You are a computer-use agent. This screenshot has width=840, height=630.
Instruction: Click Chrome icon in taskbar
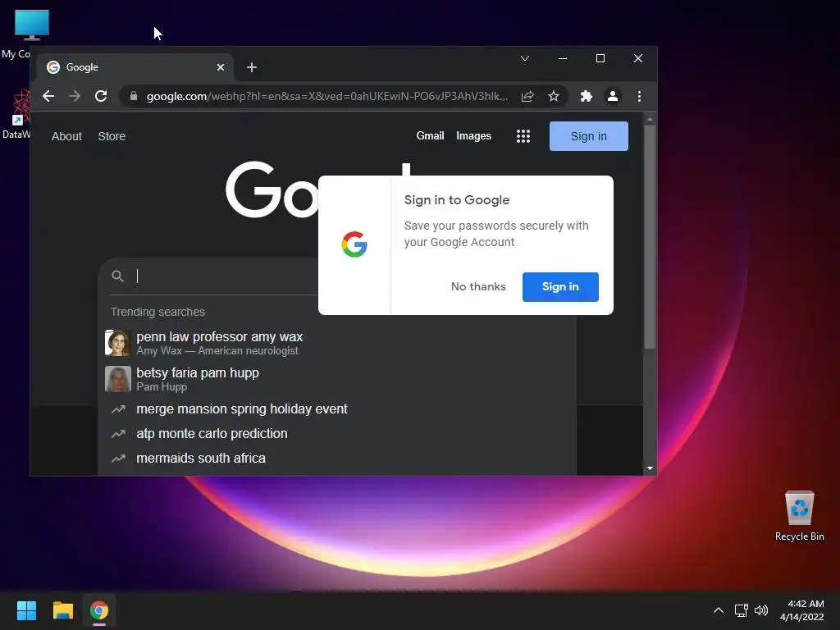click(99, 610)
